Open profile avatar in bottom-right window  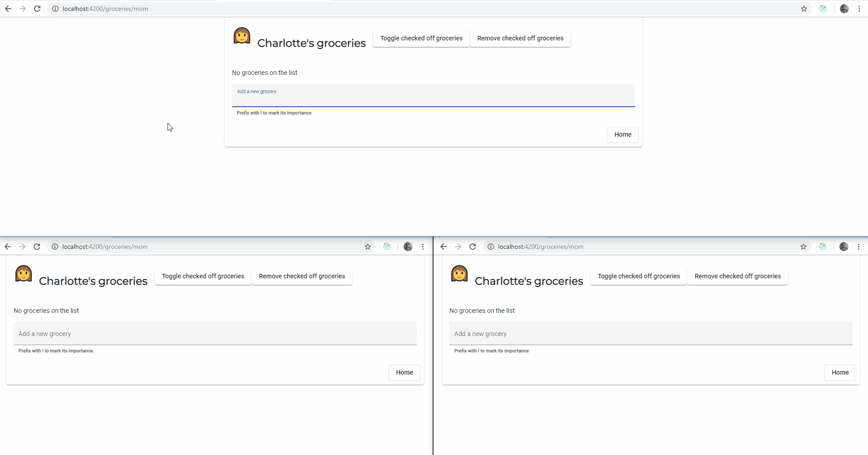pyautogui.click(x=844, y=247)
